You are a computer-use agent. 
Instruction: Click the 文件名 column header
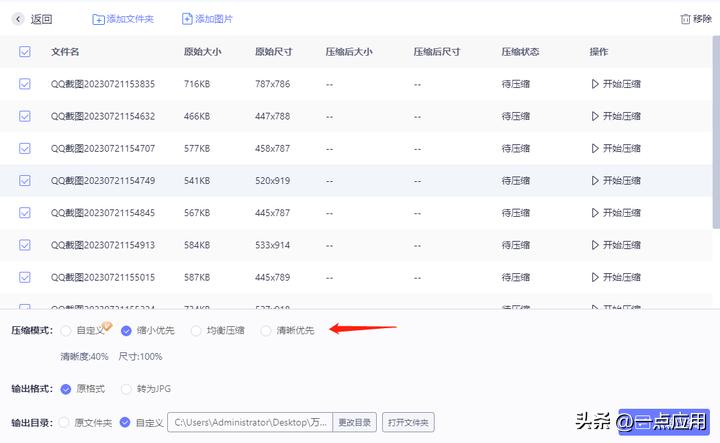[65, 52]
